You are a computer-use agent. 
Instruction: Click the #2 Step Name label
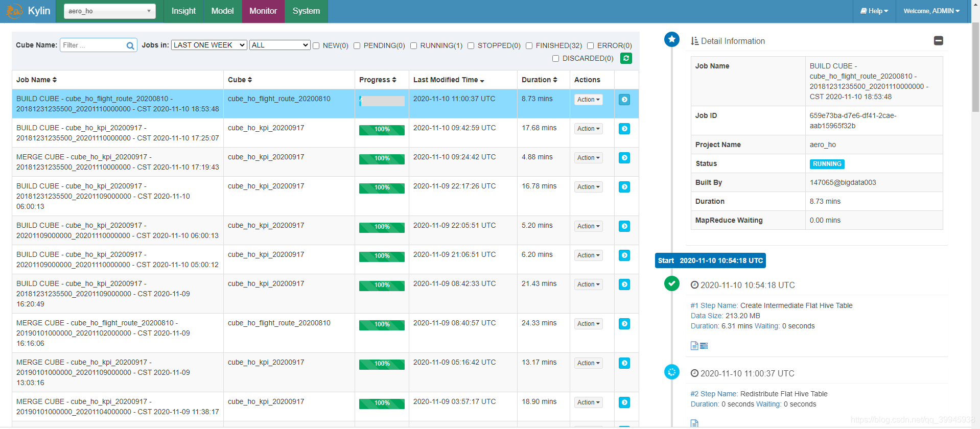coord(714,394)
